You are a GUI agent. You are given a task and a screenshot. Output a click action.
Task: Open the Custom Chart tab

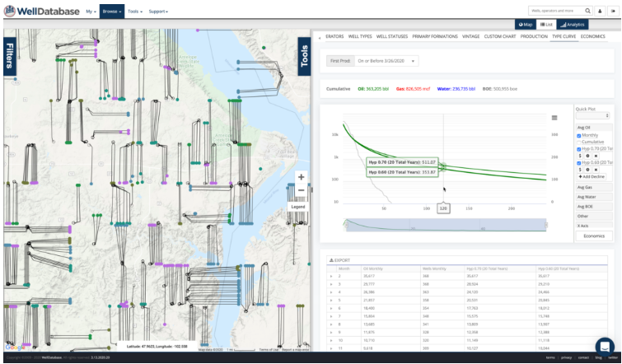click(x=500, y=36)
